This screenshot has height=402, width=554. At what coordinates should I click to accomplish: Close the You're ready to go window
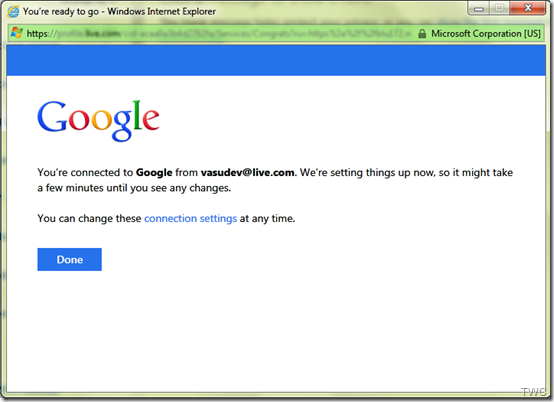[528, 8]
